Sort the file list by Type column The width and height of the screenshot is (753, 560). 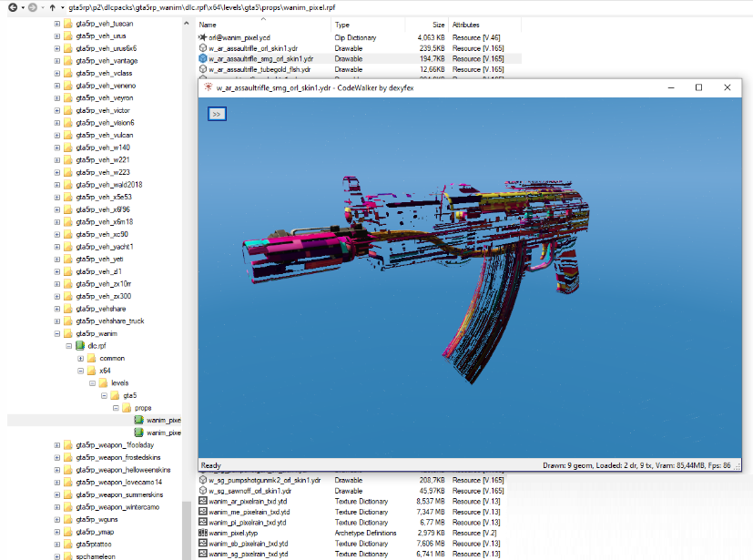[x=368, y=25]
